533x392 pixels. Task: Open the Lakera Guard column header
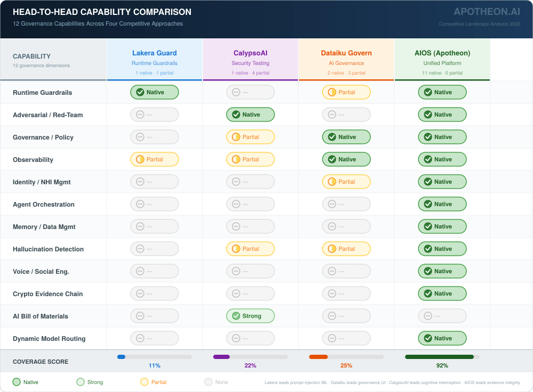155,53
